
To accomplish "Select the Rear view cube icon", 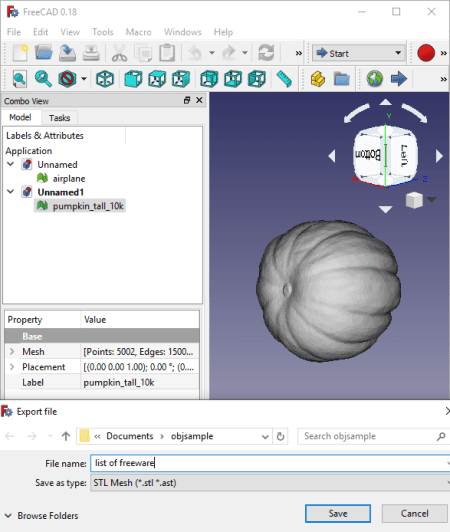I will click(209, 79).
